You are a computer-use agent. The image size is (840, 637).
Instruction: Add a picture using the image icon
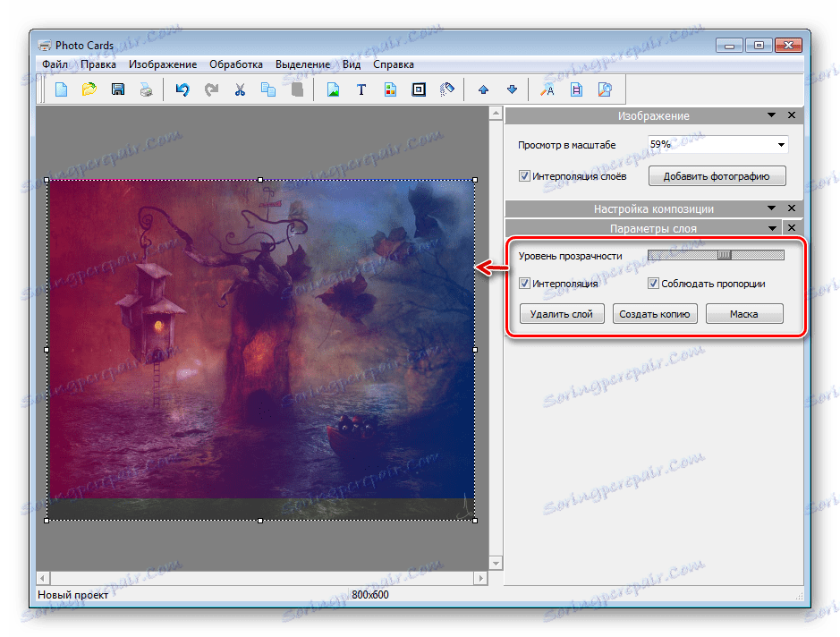tap(333, 89)
